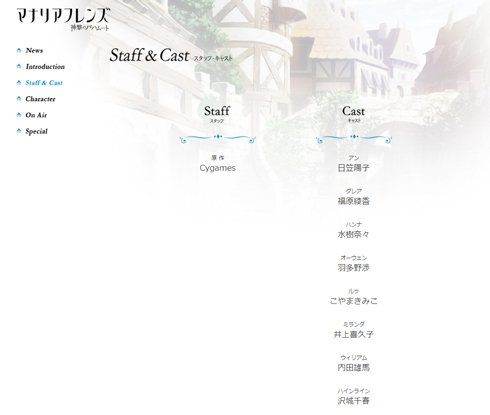Open the Special page
Image resolution: width=490 pixels, height=415 pixels.
point(37,131)
